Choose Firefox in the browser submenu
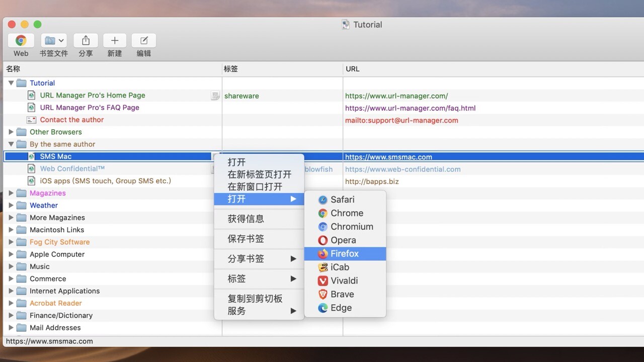Viewport: 644px width, 362px height. [345, 254]
